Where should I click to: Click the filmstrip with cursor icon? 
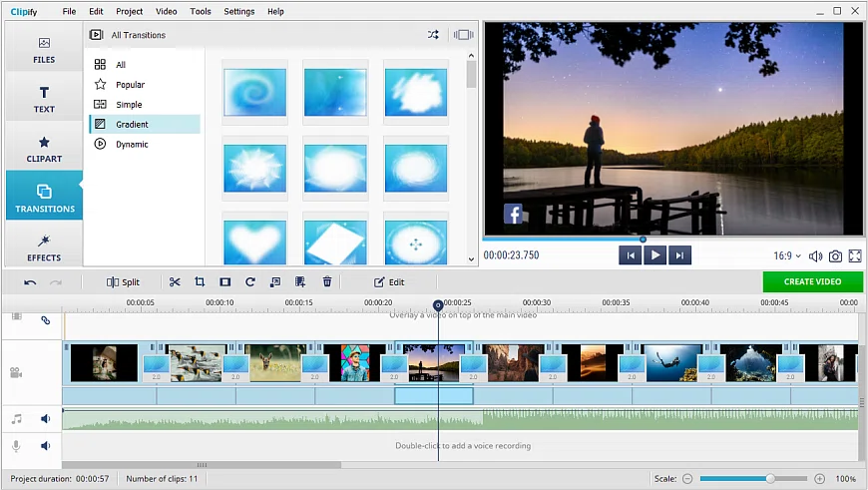(300, 282)
